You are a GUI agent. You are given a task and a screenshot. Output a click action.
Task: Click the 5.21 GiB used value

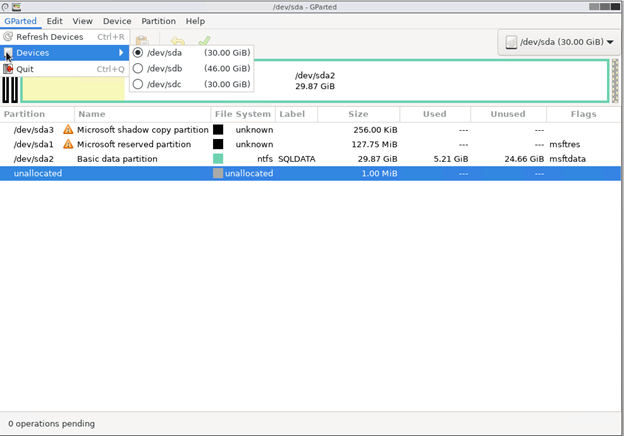[450, 159]
